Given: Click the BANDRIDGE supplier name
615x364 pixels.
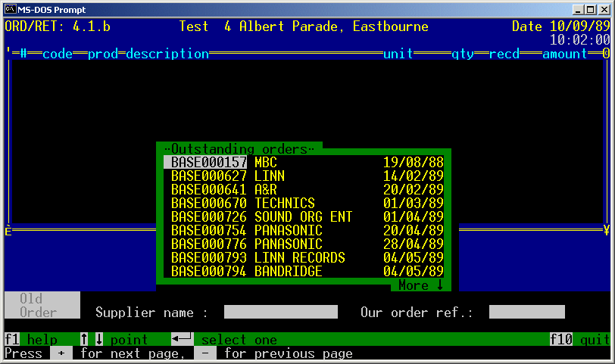Looking at the screenshot, I should point(289,271).
